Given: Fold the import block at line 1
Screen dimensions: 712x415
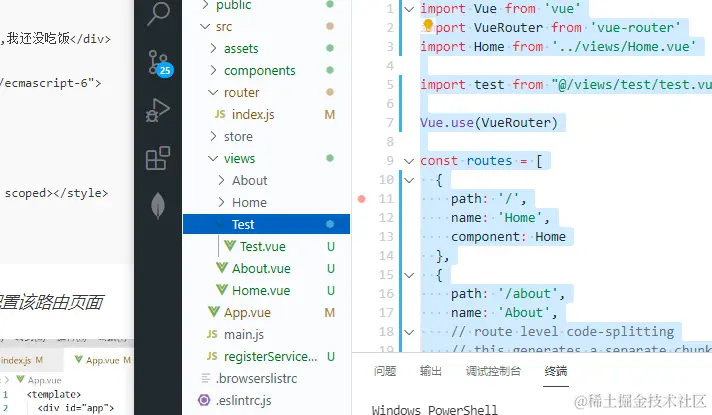Looking at the screenshot, I should 409,9.
